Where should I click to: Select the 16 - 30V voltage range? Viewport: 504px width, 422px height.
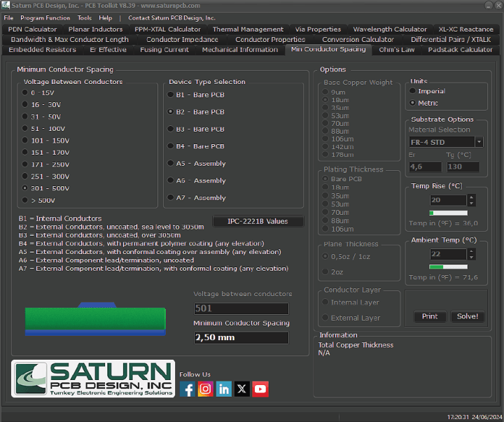(41, 104)
